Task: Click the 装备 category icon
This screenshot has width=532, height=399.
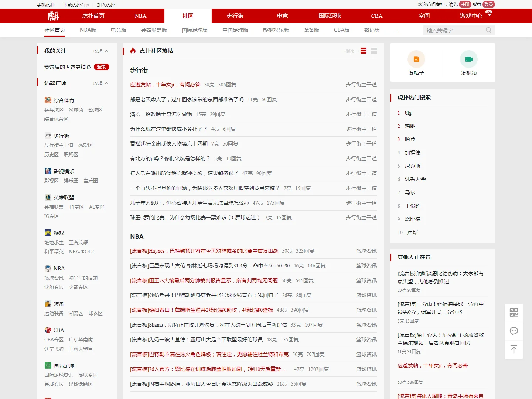Action: pos(48,304)
